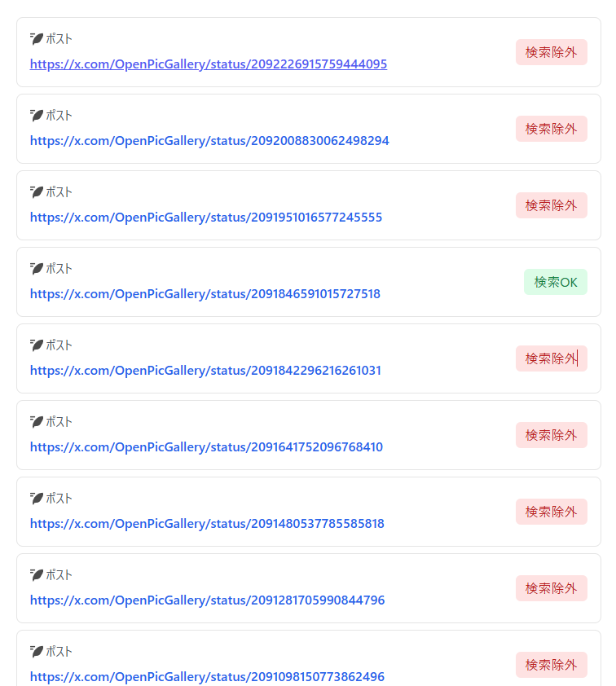
Task: Click the green 検索OK status badge
Action: pyautogui.click(x=556, y=282)
